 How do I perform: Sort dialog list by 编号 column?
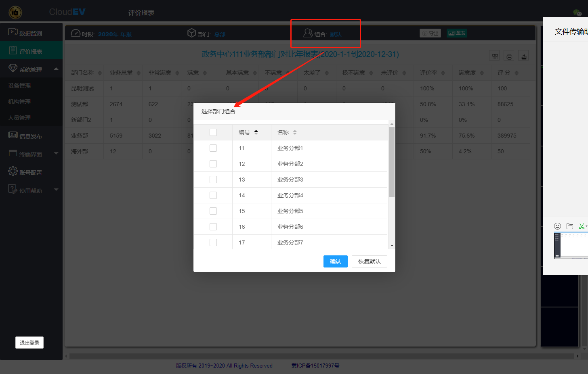[256, 132]
